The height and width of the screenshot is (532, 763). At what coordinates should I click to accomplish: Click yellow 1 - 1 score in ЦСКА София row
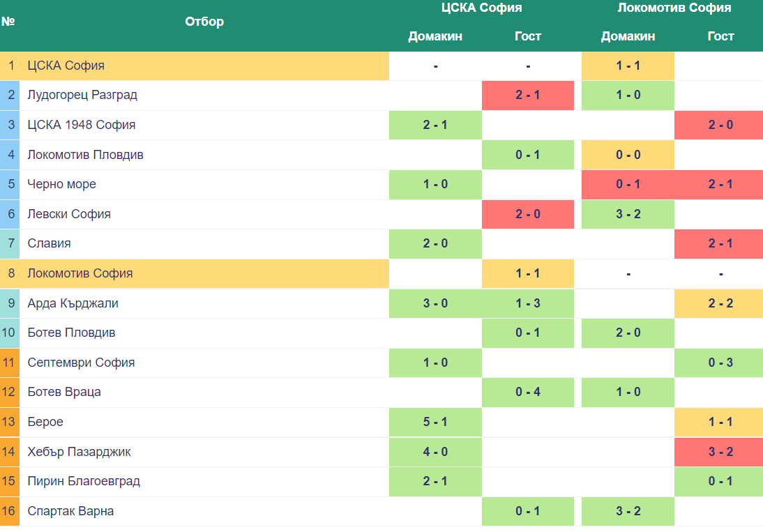pos(628,66)
